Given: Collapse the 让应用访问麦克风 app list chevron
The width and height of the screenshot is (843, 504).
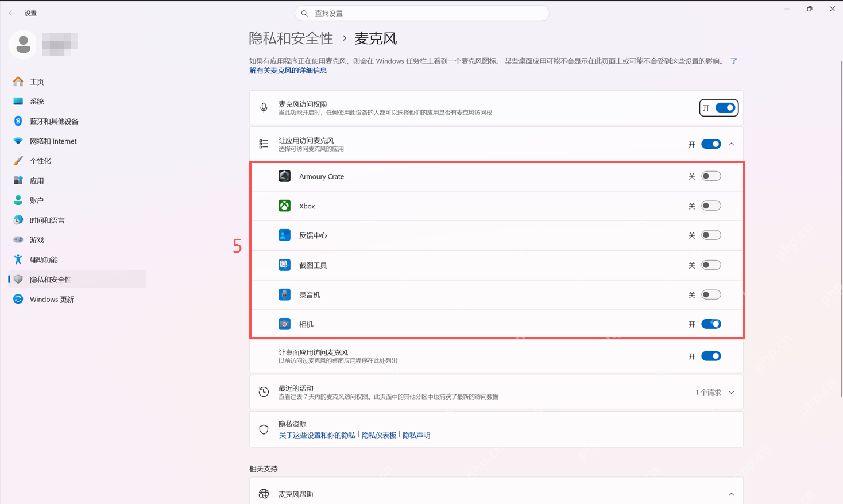Looking at the screenshot, I should click(x=732, y=144).
